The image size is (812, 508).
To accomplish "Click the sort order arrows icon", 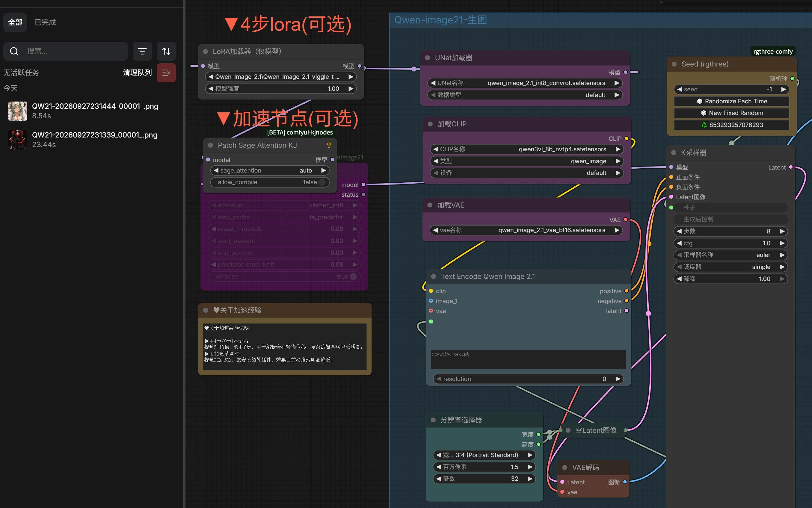I will (166, 51).
